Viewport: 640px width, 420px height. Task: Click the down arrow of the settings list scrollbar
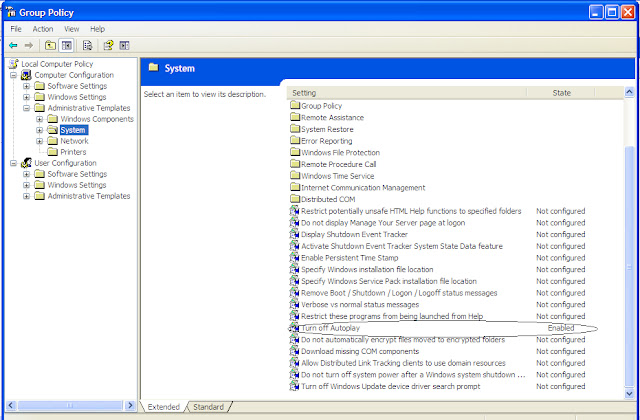point(629,393)
